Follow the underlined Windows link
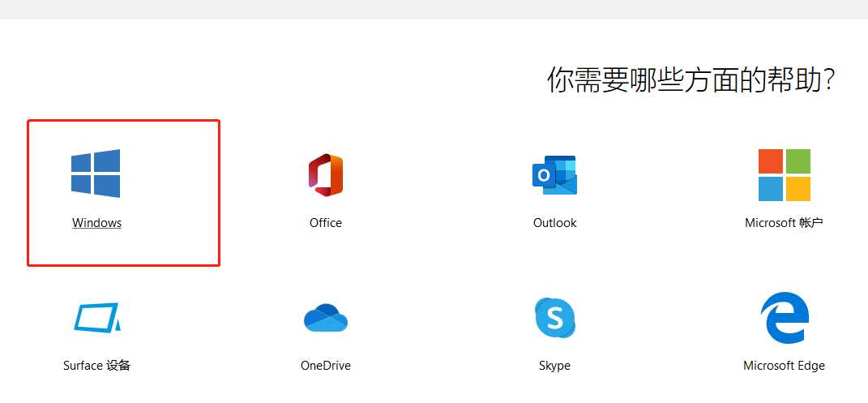The image size is (868, 403). (x=97, y=223)
